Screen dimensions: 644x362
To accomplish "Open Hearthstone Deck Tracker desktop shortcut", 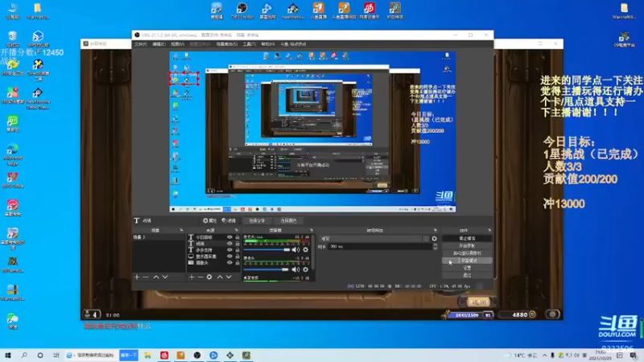I will [38, 98].
